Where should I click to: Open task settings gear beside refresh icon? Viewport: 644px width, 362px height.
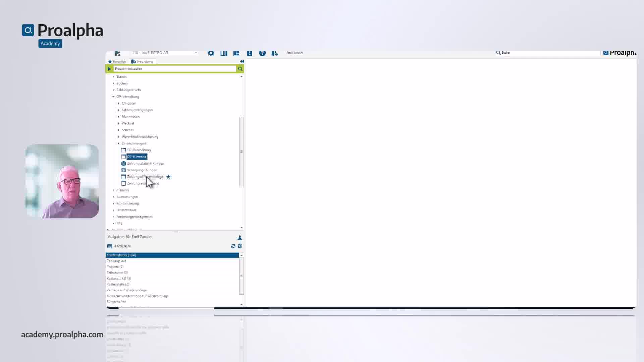coord(240,246)
